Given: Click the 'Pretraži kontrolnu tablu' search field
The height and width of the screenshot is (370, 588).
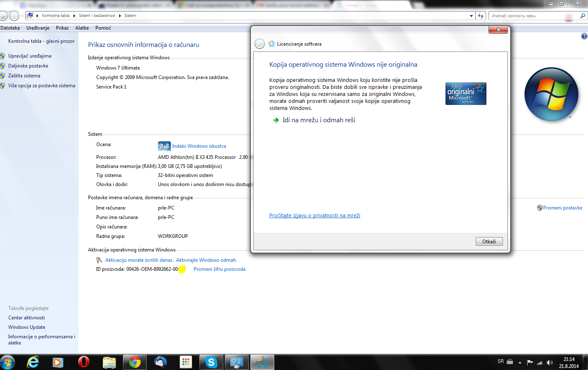Looking at the screenshot, I should 534,16.
